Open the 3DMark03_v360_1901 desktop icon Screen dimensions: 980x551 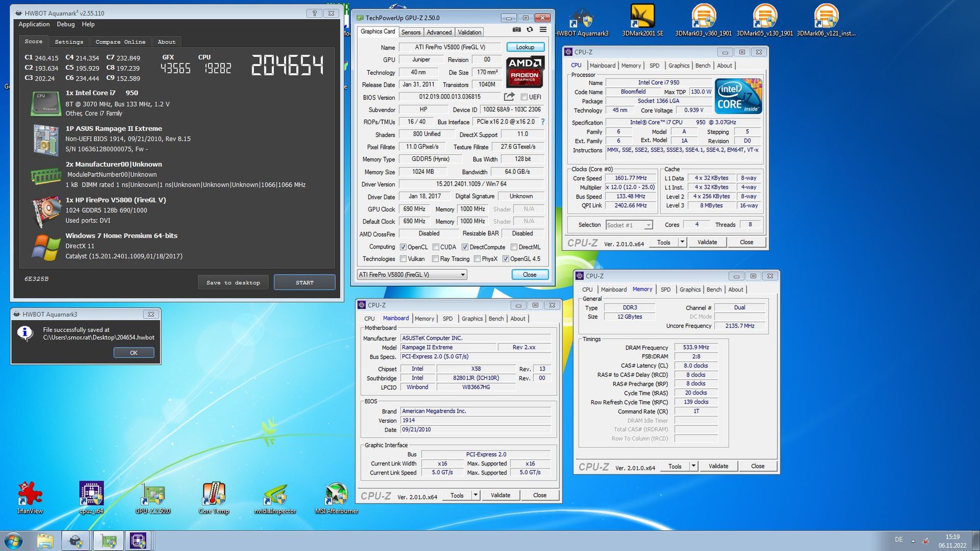click(x=703, y=20)
